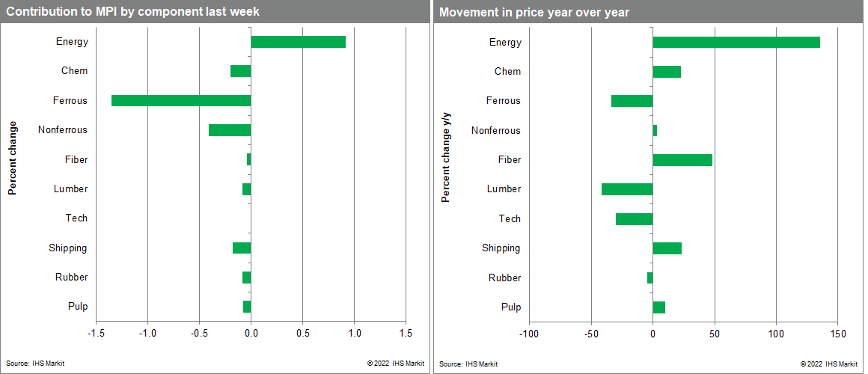Select the Shipping bar in the left chart
This screenshot has height=374, width=868.
[x=242, y=248]
